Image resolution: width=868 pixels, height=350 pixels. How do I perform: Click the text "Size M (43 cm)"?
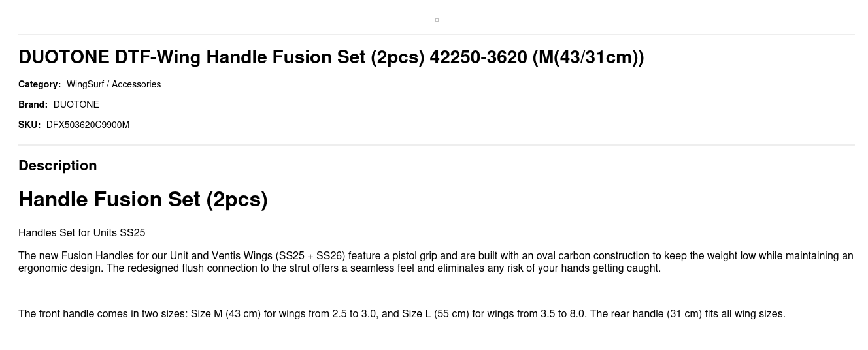[x=225, y=314]
